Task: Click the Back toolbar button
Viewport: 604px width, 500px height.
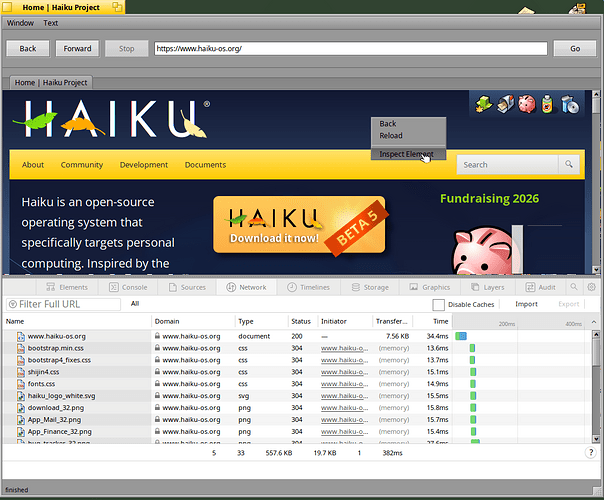Action: 28,49
